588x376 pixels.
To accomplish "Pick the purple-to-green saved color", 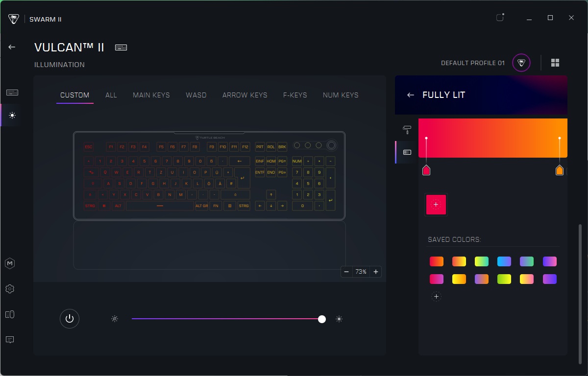I will (x=527, y=261).
